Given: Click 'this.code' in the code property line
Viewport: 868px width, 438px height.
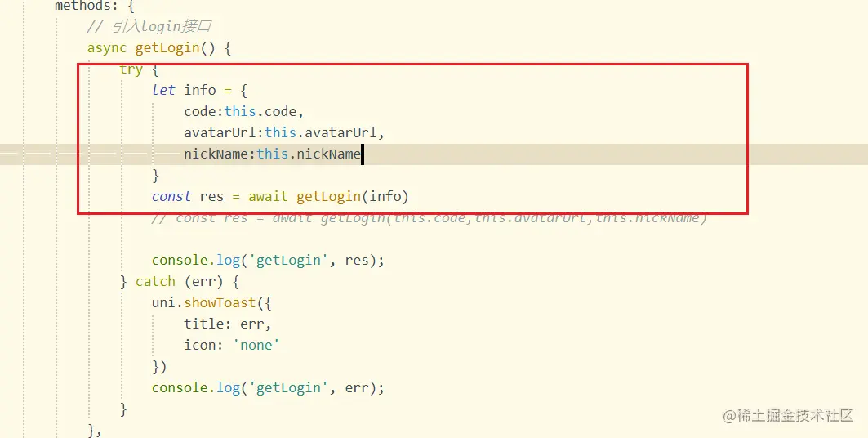Looking at the screenshot, I should point(260,111).
